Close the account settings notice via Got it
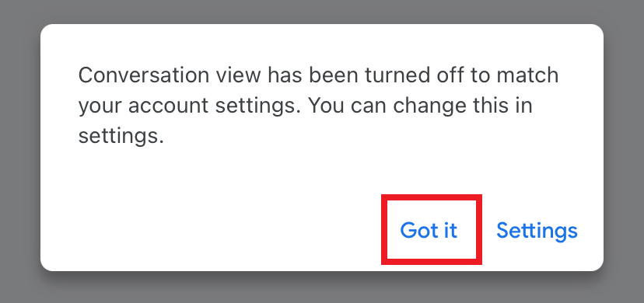The width and height of the screenshot is (644, 303). coord(429,230)
